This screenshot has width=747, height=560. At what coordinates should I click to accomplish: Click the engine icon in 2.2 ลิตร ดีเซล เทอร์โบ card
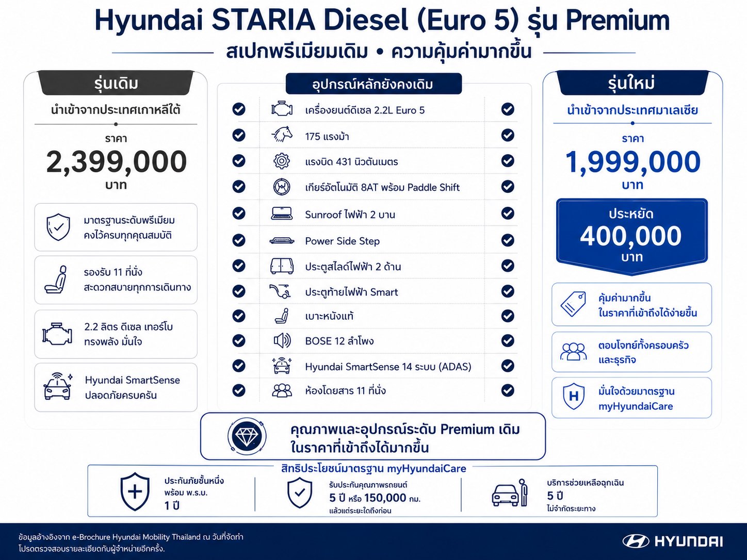click(57, 334)
